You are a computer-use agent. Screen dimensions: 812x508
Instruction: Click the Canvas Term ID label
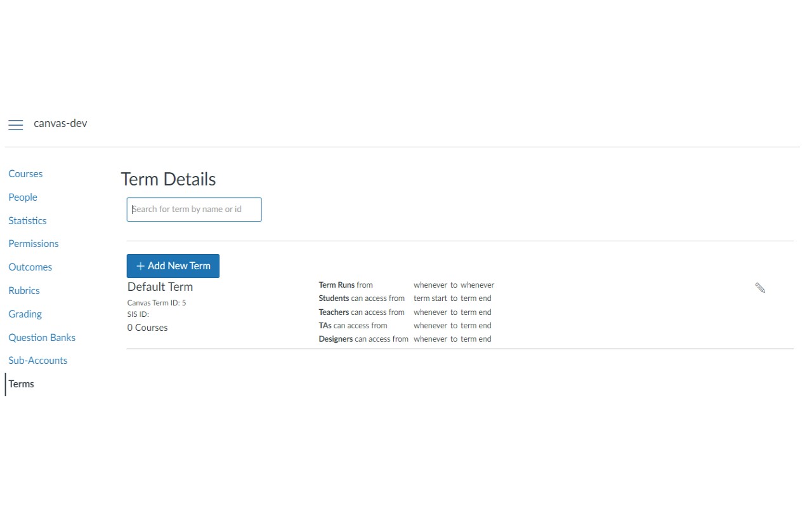click(x=156, y=302)
